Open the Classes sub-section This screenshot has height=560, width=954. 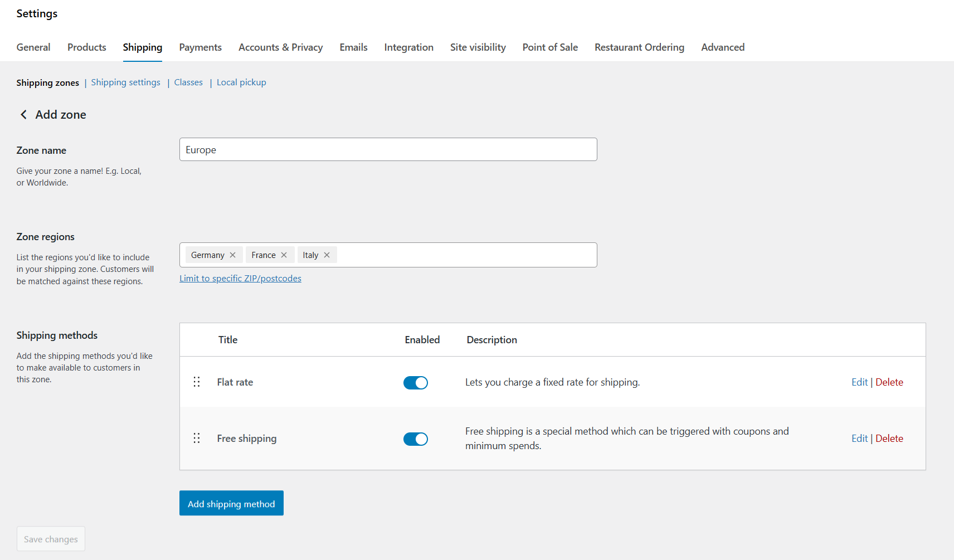coord(188,82)
